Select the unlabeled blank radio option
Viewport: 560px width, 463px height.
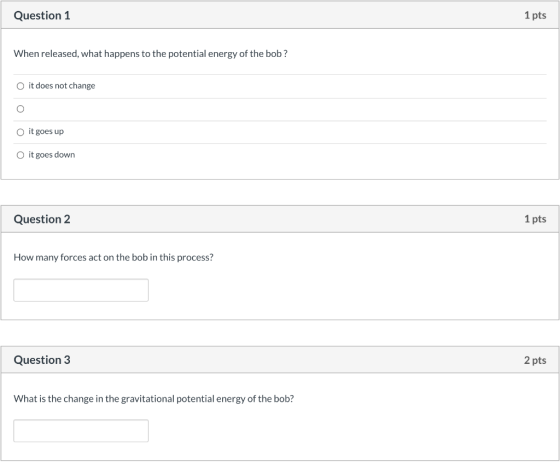coord(20,109)
